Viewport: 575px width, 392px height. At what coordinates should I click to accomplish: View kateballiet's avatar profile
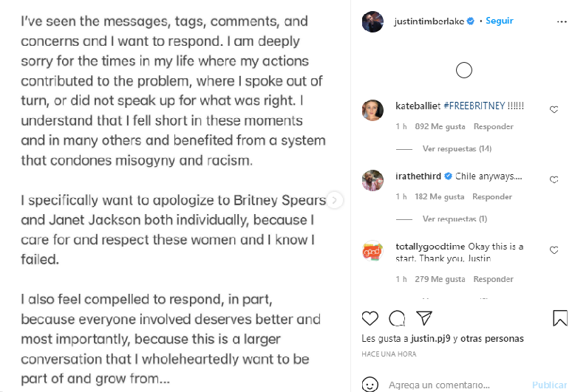(x=372, y=110)
